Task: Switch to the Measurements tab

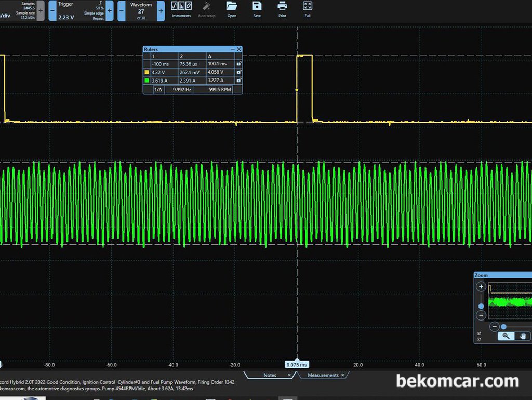Action: click(x=323, y=375)
